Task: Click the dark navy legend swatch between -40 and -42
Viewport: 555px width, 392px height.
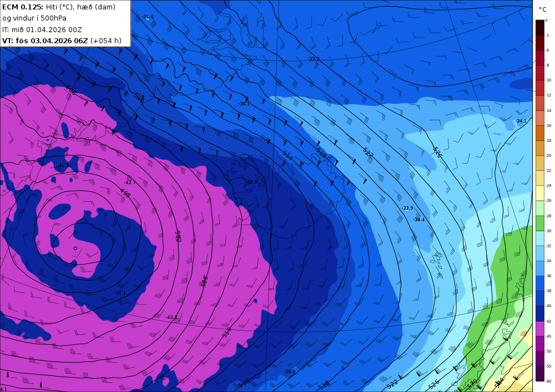Action: point(540,313)
